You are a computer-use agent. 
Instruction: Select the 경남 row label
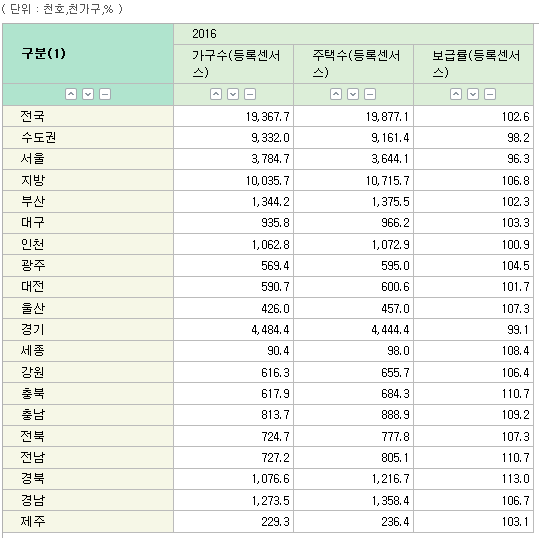coord(33,500)
